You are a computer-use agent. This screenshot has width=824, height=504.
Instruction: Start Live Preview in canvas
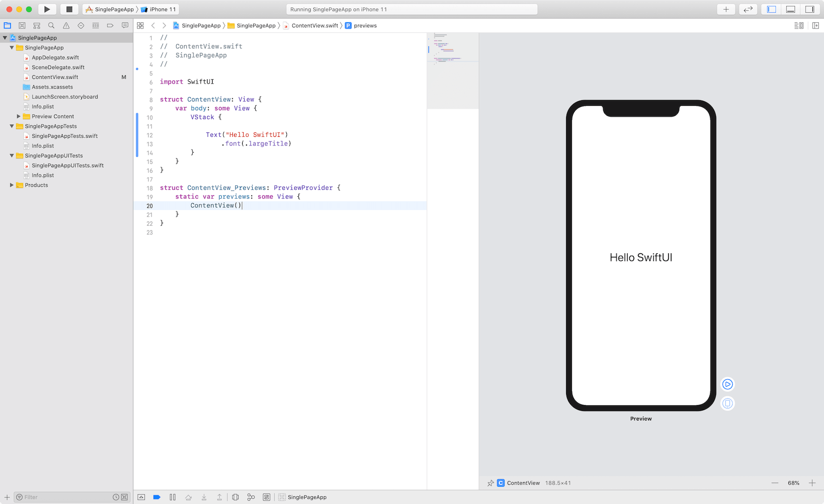[728, 384]
